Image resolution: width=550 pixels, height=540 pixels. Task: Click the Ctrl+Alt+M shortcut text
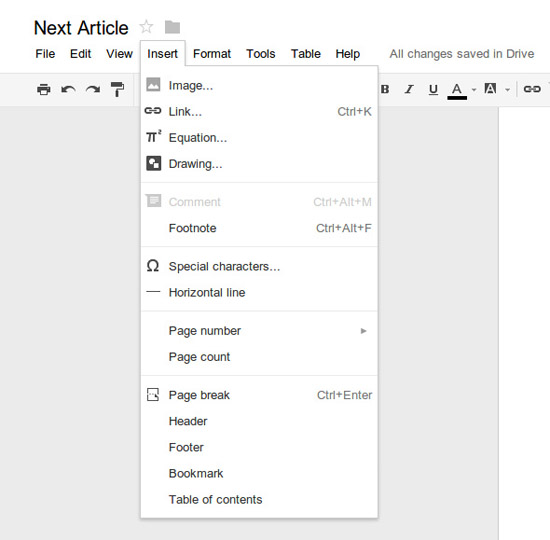click(x=342, y=202)
